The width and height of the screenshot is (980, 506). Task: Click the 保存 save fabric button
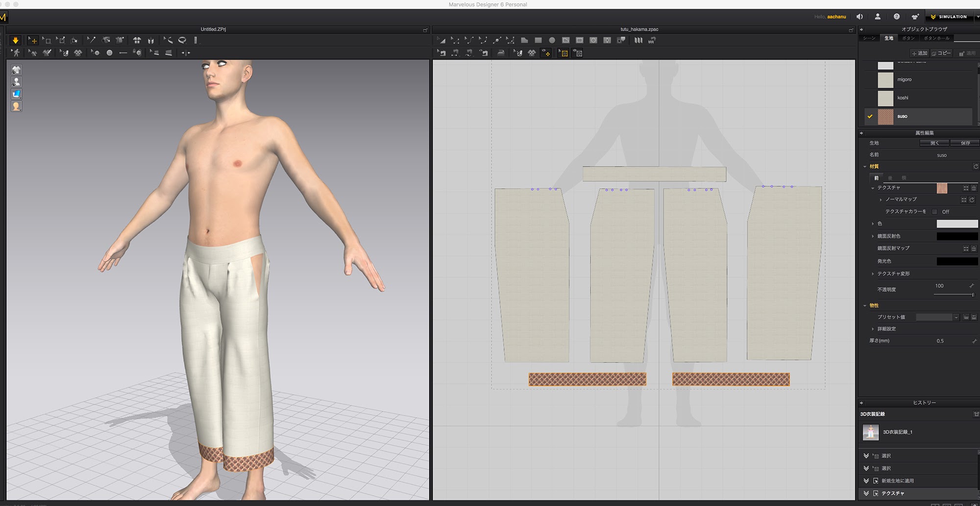tap(965, 143)
